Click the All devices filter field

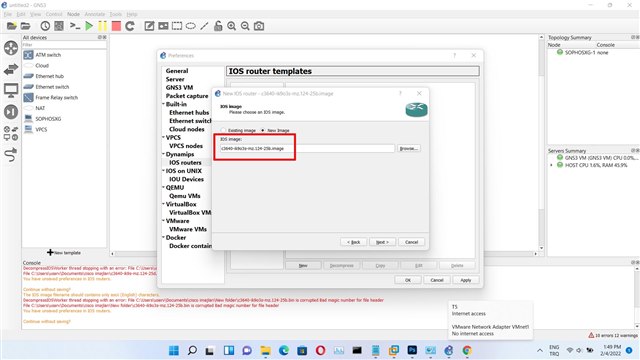pyautogui.click(x=64, y=45)
